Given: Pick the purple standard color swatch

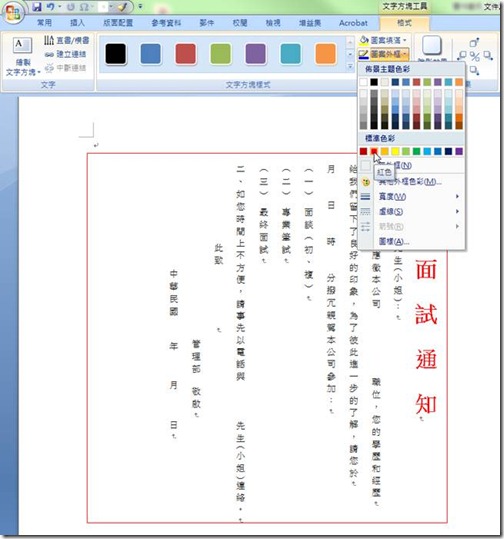Looking at the screenshot, I should pos(459,151).
